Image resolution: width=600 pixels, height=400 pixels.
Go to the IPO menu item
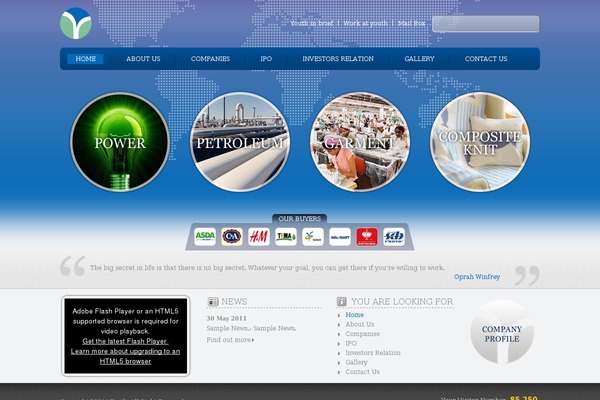click(266, 59)
